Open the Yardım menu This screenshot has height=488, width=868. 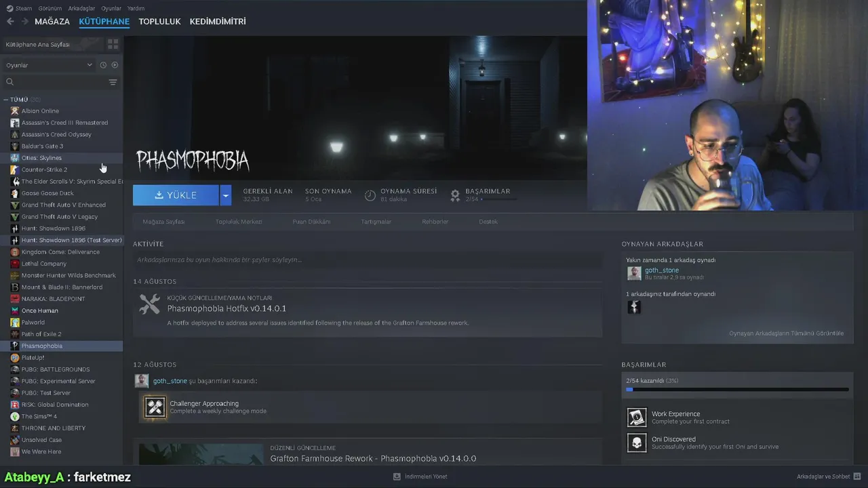[x=136, y=8]
